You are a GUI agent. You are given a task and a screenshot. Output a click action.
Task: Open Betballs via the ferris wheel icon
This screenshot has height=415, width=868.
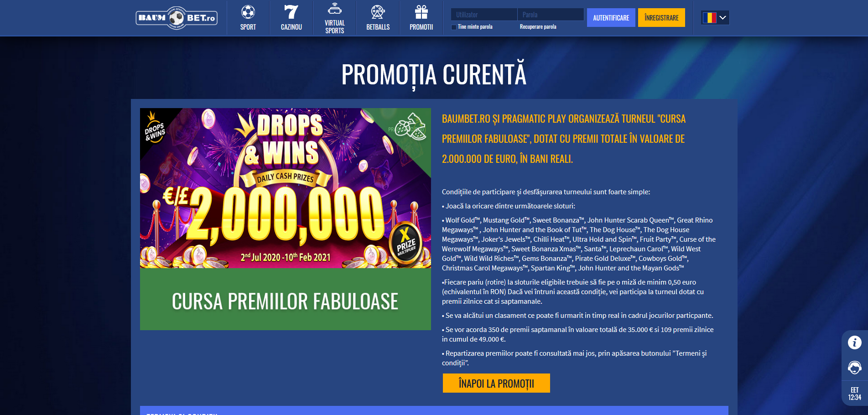click(378, 12)
